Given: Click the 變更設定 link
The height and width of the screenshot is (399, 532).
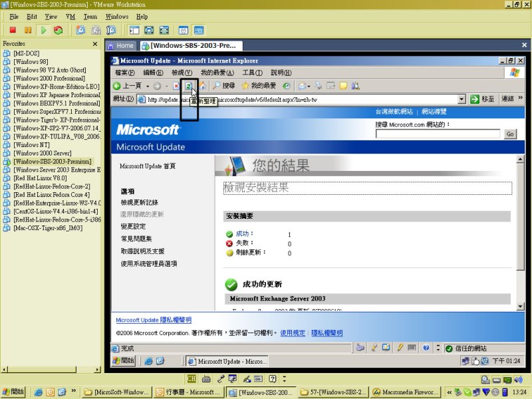Looking at the screenshot, I should (x=133, y=226).
